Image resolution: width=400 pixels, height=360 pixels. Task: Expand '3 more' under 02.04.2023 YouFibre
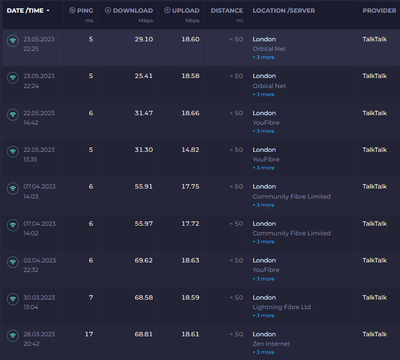coord(263,279)
